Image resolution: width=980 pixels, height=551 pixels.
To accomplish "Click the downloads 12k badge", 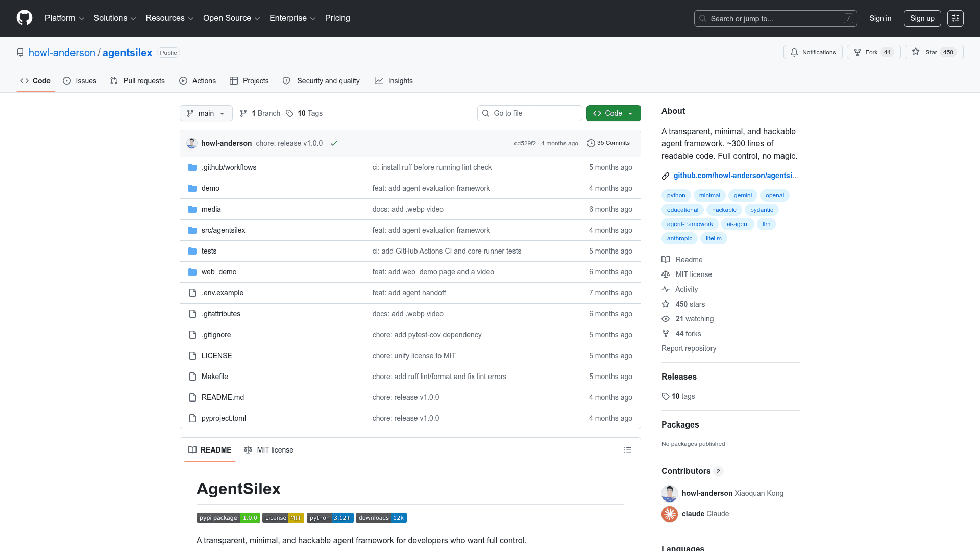I will tap(381, 518).
